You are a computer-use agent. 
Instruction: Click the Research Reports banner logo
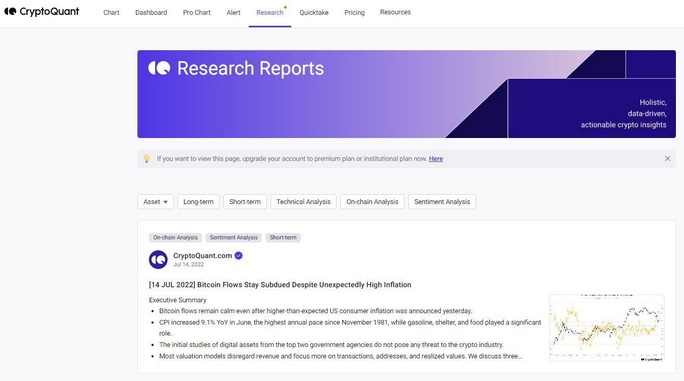(x=159, y=68)
